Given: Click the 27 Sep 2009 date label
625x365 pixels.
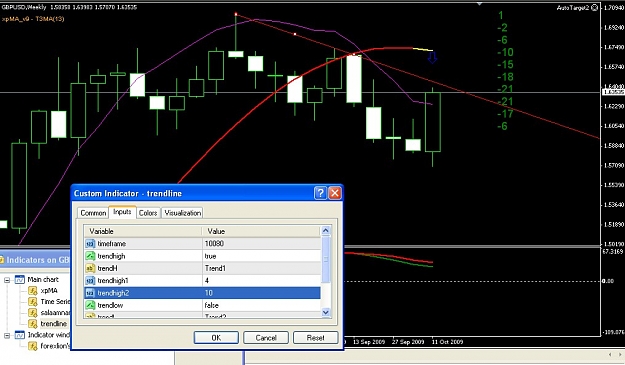Looking at the screenshot, I should 408,341.
